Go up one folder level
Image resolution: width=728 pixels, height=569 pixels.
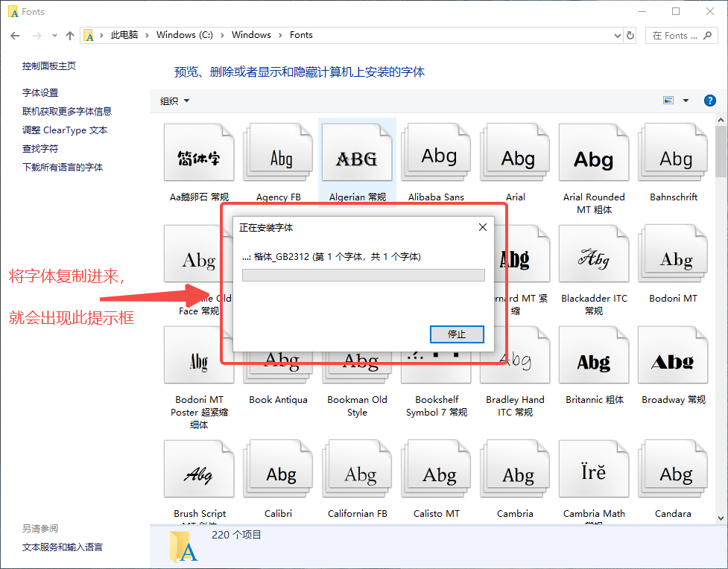click(x=70, y=35)
